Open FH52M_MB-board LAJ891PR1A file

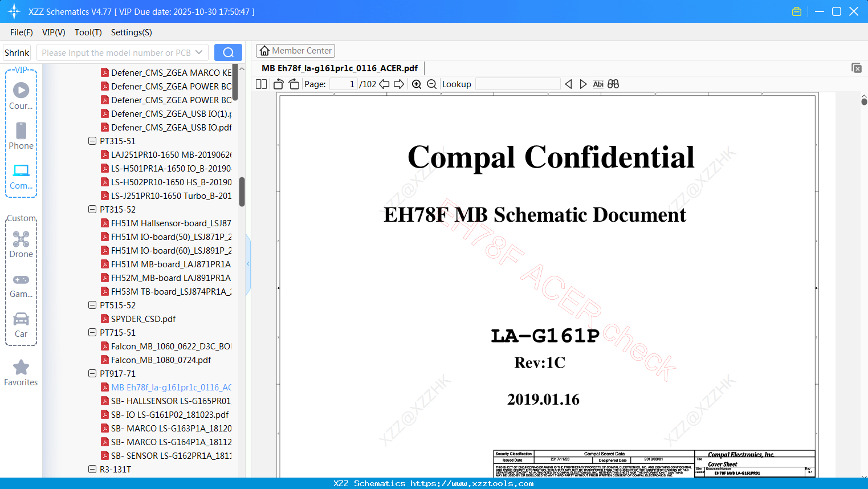(x=171, y=278)
